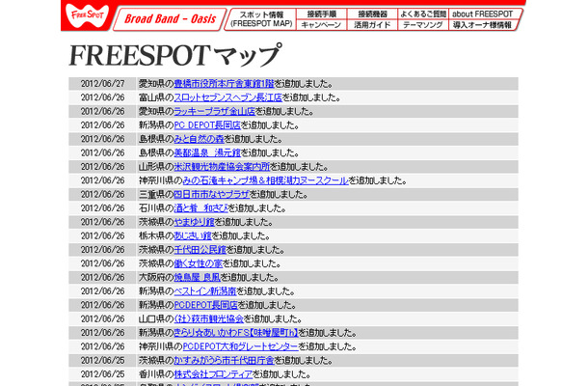The width and height of the screenshot is (588, 386).
Task: Open the PC DEPOT長岡店 link
Action: (x=207, y=125)
